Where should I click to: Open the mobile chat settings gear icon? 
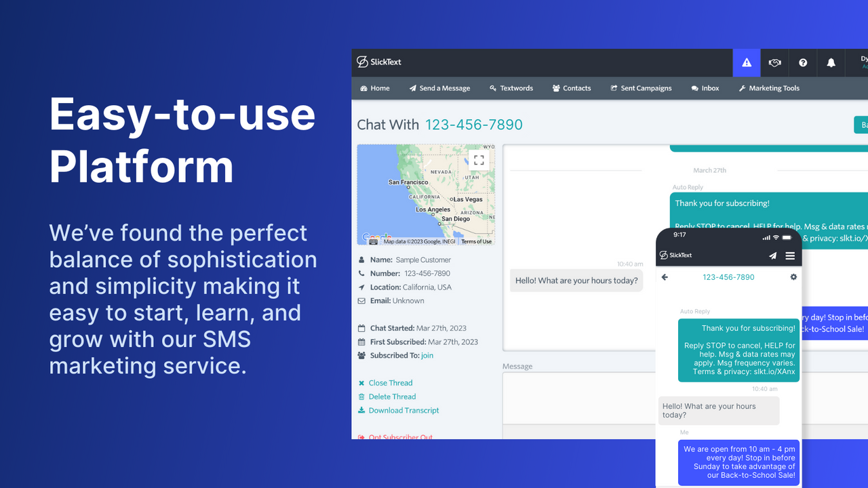pyautogui.click(x=793, y=277)
